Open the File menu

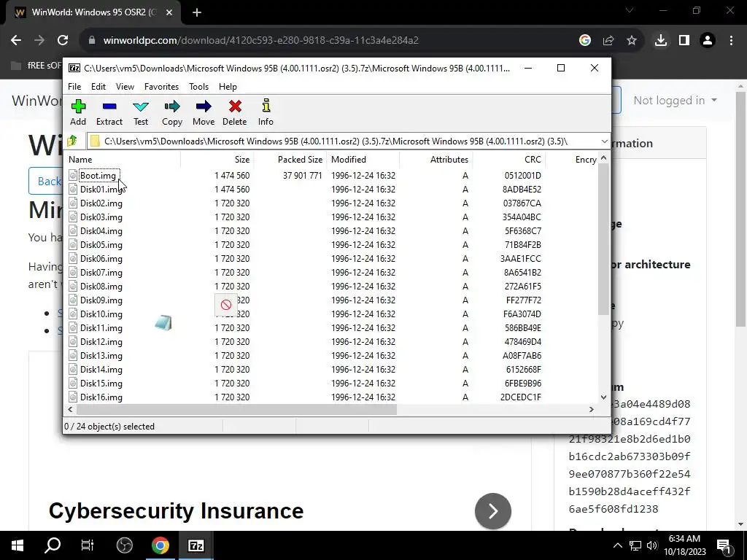pos(74,87)
